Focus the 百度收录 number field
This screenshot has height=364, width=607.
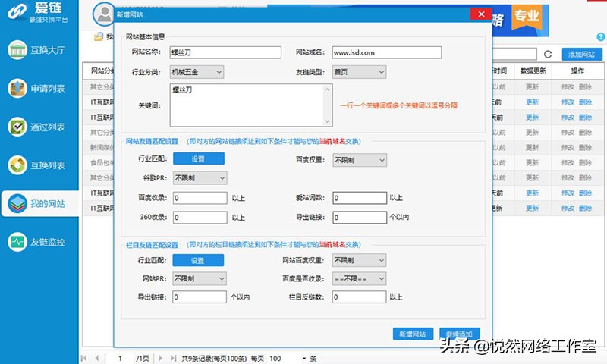point(200,198)
